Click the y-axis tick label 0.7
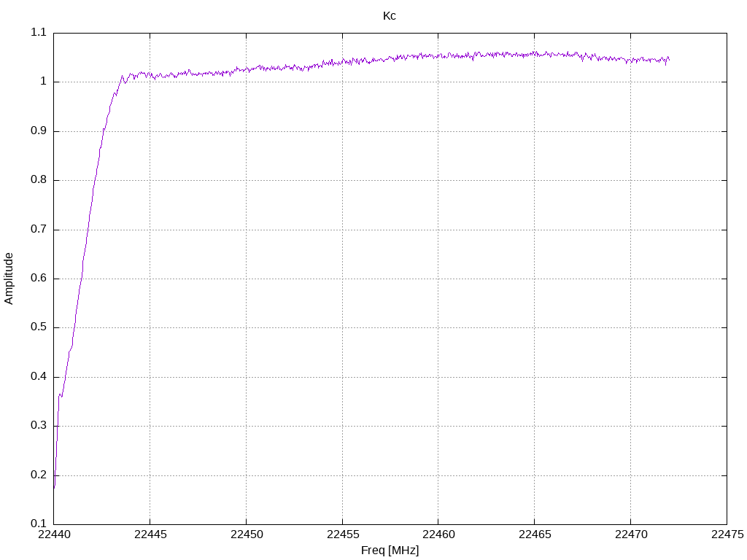747x560 pixels. pos(39,229)
